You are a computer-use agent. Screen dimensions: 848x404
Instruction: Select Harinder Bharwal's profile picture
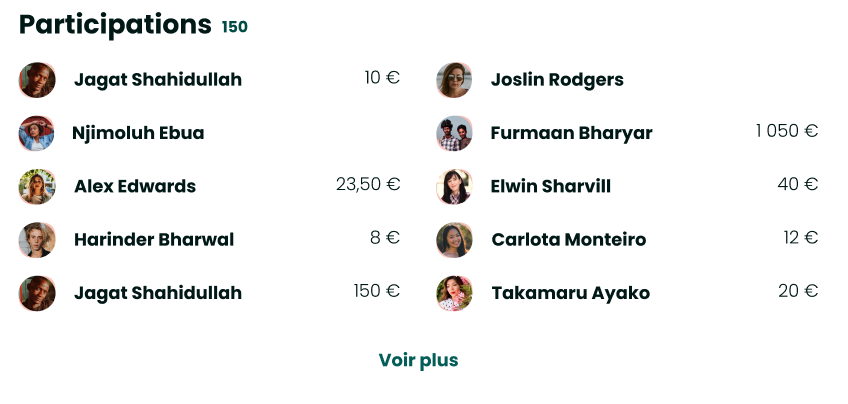click(x=36, y=240)
